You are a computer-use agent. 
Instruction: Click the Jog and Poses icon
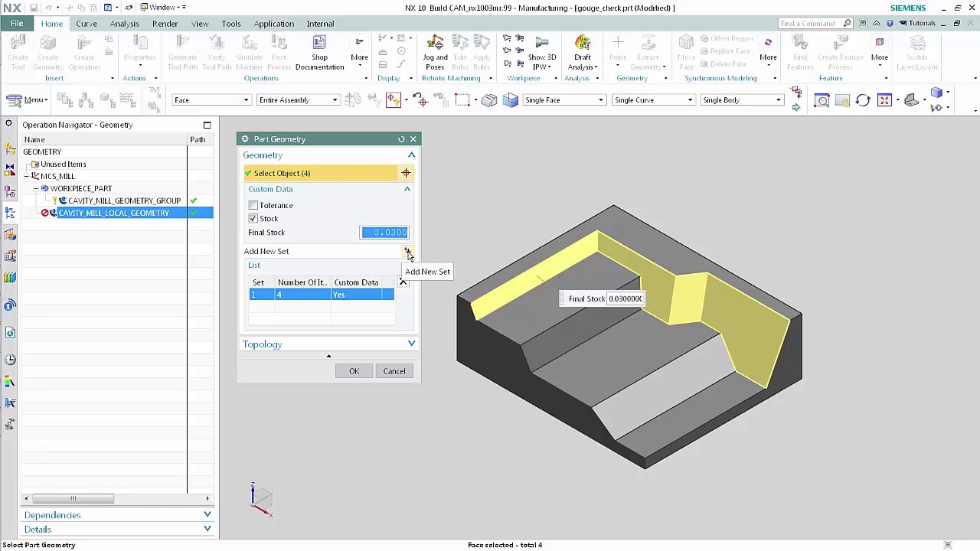point(435,52)
